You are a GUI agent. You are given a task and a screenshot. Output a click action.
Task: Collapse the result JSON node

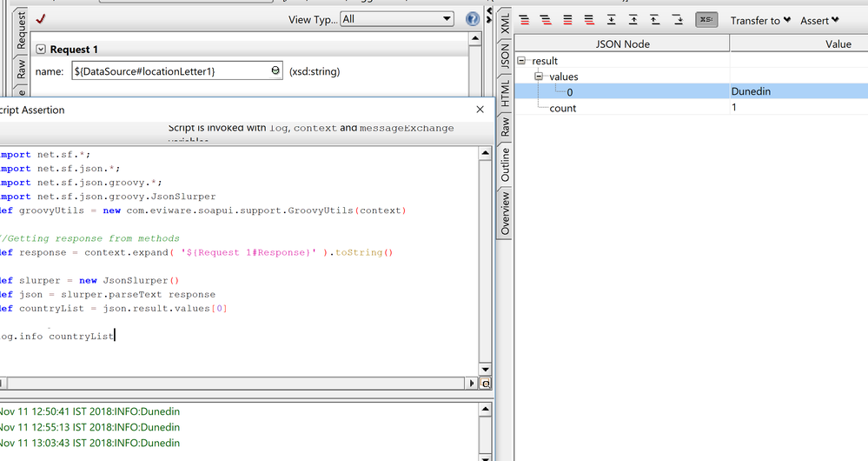tap(521, 61)
